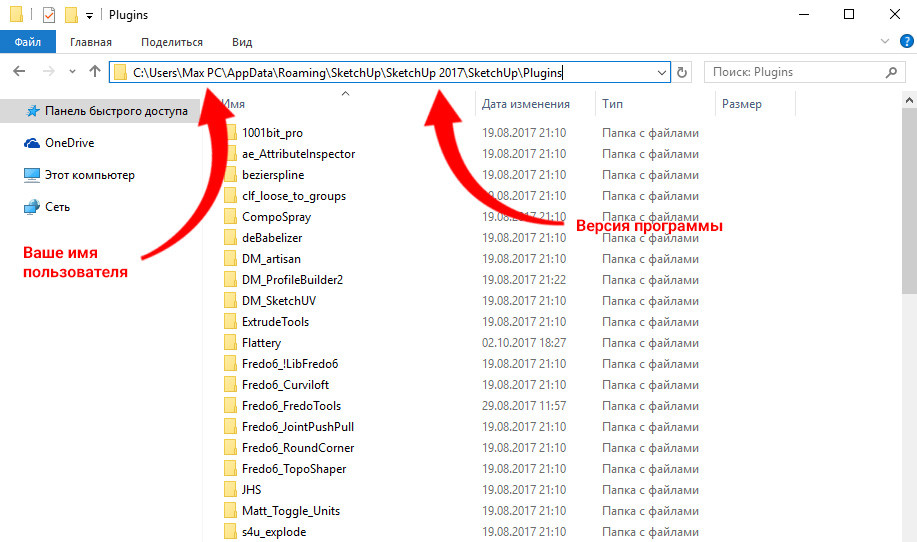Click the vertical scrollbar thumb
This screenshot has width=917, height=542.
click(x=909, y=201)
